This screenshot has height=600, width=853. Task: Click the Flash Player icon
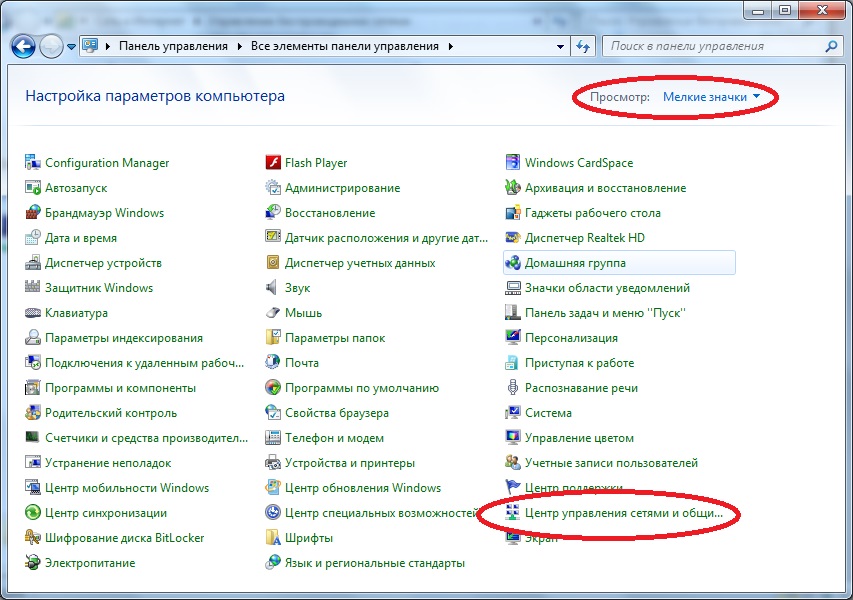(x=273, y=162)
